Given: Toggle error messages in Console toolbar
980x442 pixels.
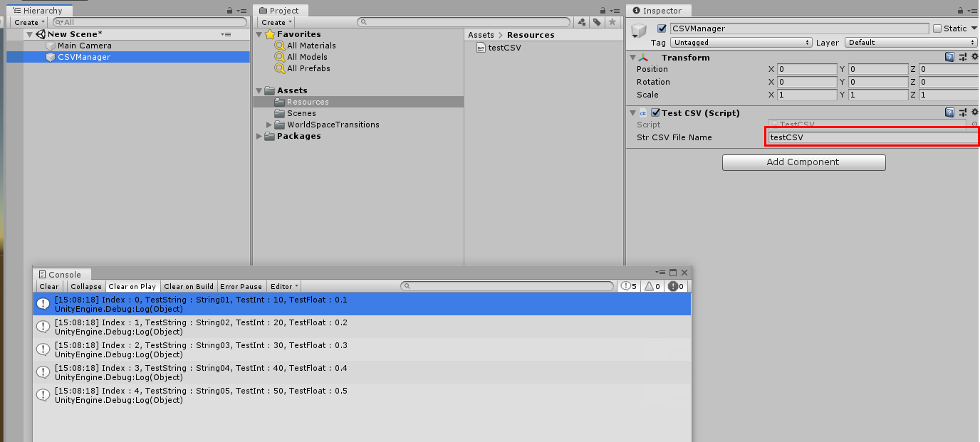Looking at the screenshot, I should point(675,286).
